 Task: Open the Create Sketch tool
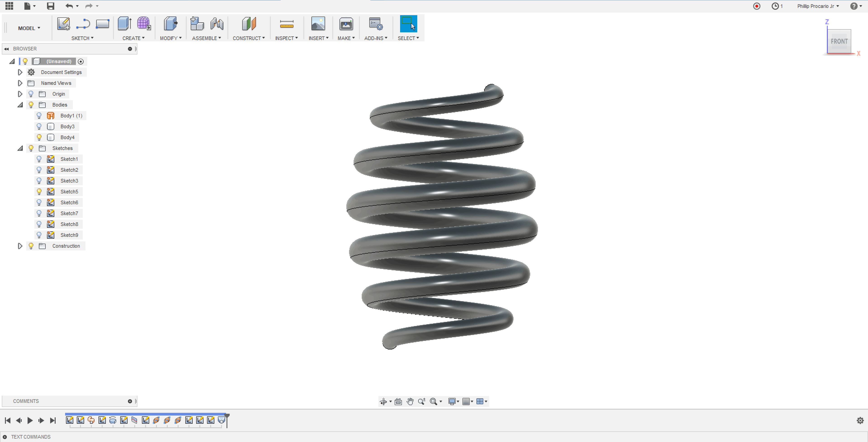coord(63,24)
